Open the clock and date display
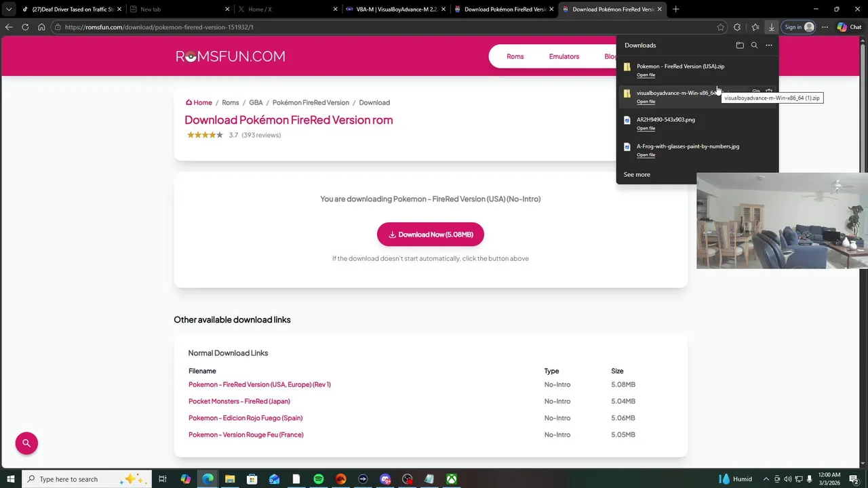Image resolution: width=868 pixels, height=488 pixels. [x=829, y=479]
